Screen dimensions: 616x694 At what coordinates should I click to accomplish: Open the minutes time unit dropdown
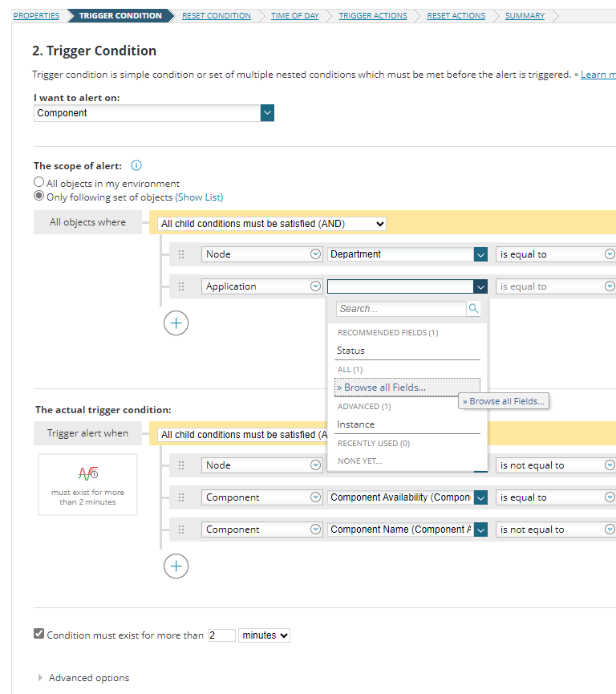click(x=264, y=635)
